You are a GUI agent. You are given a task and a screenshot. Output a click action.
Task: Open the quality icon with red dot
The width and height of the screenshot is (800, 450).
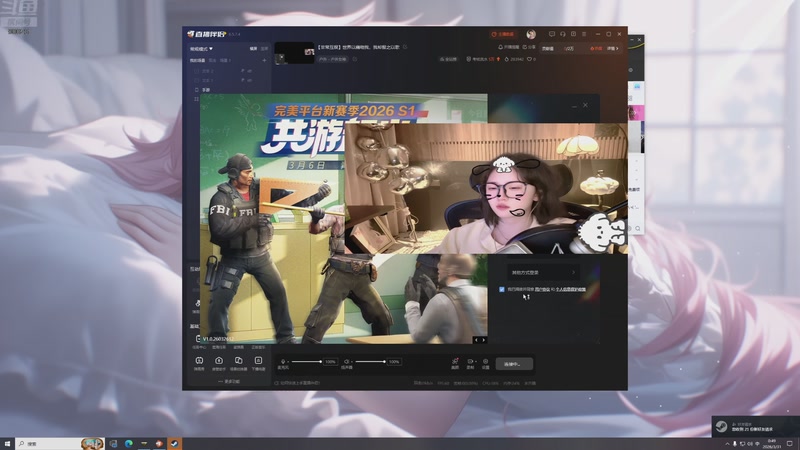[x=455, y=363]
